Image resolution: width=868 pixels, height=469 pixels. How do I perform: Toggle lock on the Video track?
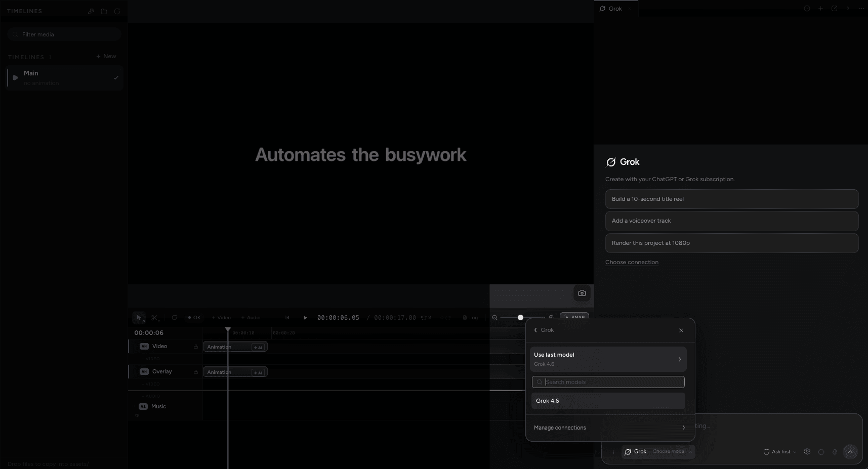pos(196,347)
